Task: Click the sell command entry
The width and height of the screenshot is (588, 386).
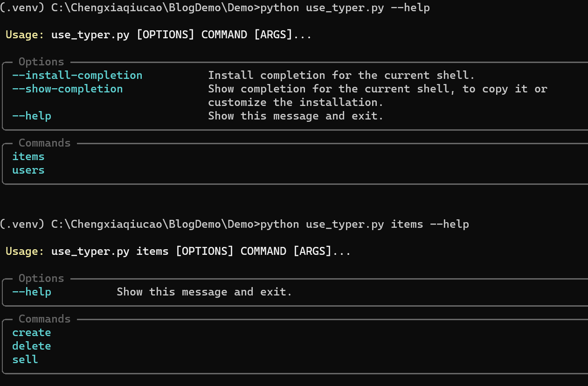Action: click(x=25, y=359)
